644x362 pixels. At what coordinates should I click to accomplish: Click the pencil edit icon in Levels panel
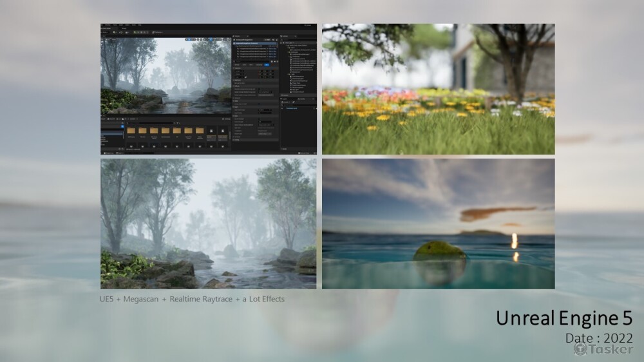pos(294,100)
